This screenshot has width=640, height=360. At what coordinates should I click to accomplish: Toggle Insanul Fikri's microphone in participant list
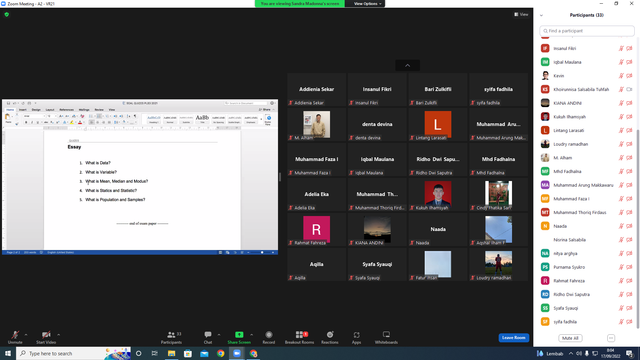pyautogui.click(x=621, y=48)
